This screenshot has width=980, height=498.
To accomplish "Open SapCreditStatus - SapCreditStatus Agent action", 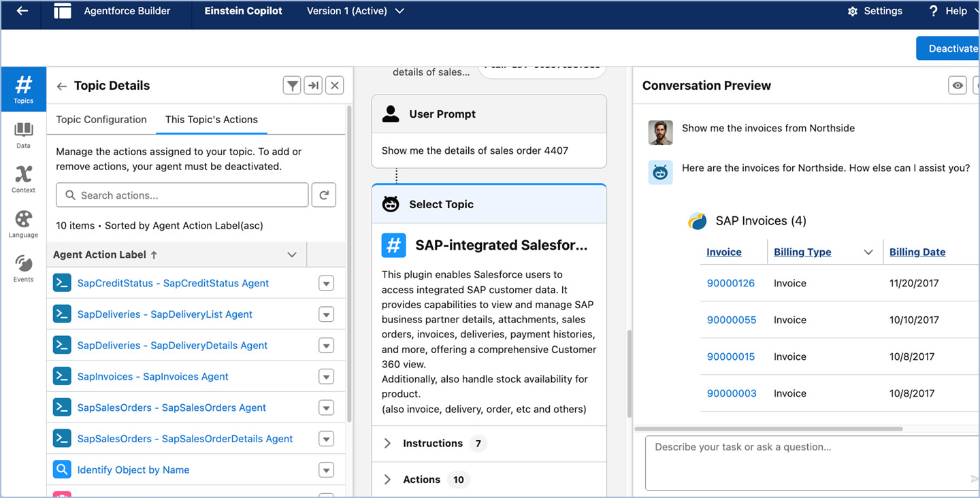I will pyautogui.click(x=173, y=283).
